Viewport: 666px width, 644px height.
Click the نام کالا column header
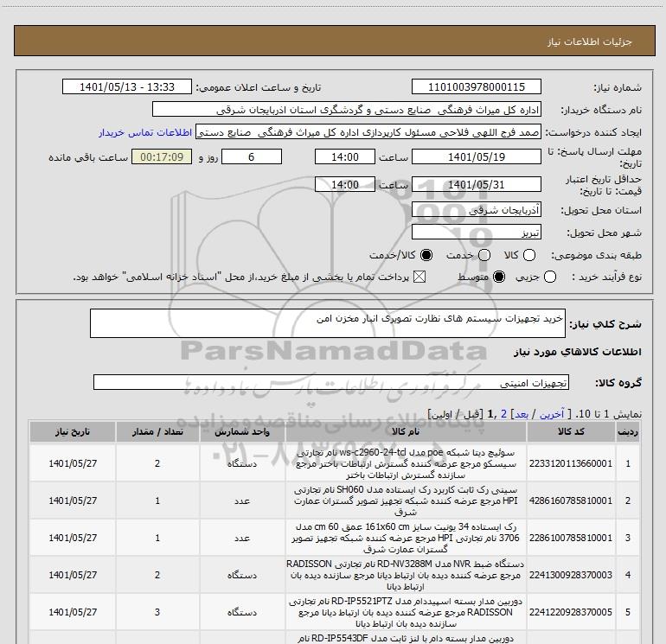tap(406, 431)
